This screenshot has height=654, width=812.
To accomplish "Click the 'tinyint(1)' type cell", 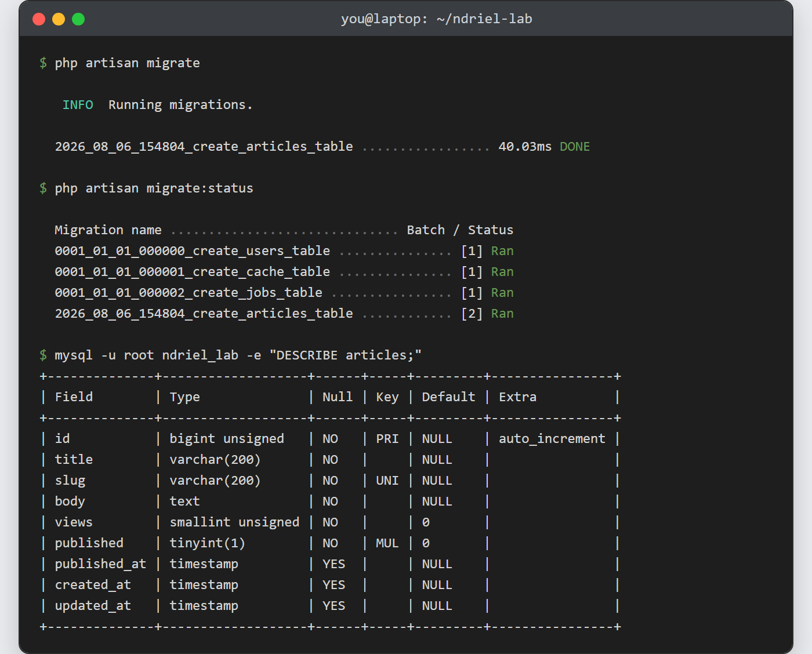I will (x=207, y=543).
